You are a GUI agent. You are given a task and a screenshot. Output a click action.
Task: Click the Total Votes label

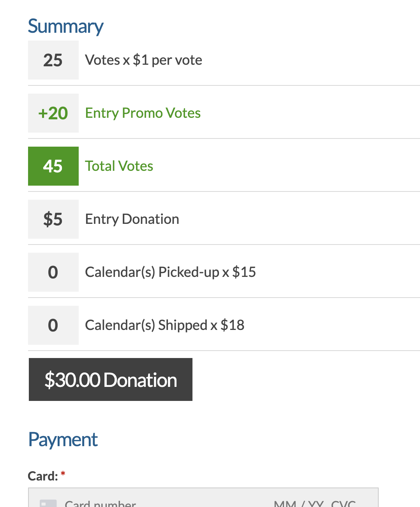(119, 166)
